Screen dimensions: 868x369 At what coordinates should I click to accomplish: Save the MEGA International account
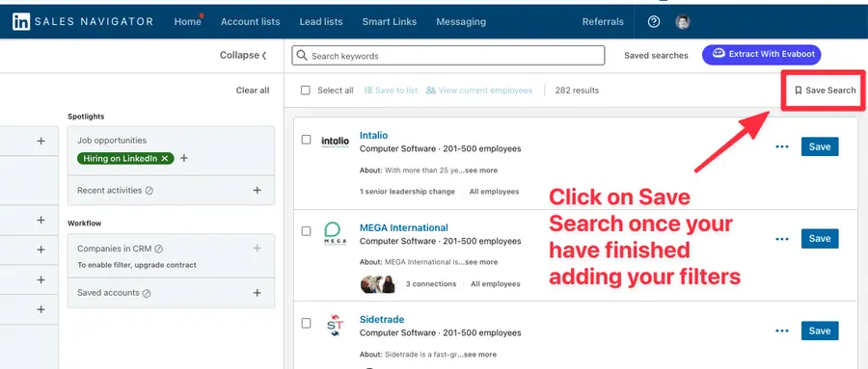[x=820, y=238]
